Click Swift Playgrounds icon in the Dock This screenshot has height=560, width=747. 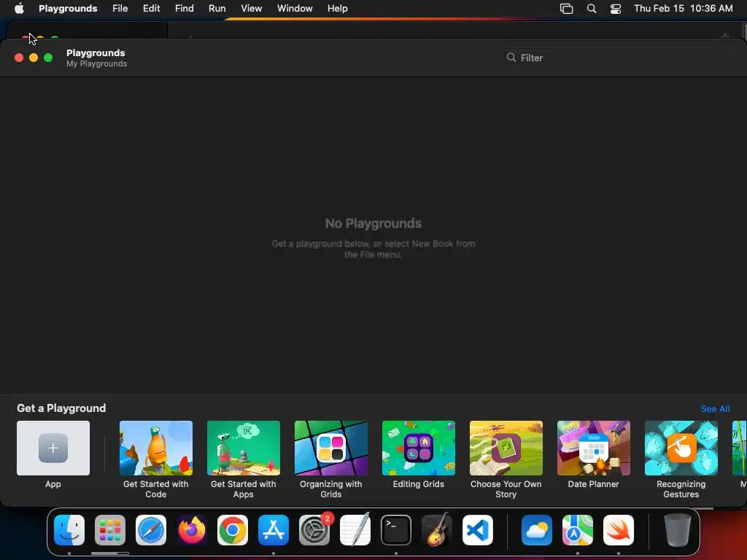(x=619, y=530)
